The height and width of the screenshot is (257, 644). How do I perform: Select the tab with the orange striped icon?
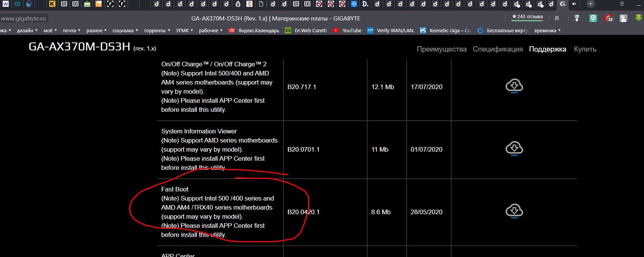coord(99,4)
